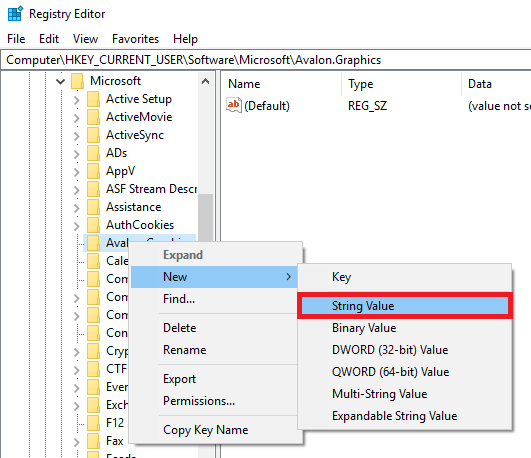The height and width of the screenshot is (458, 531).
Task: Select the ASF Stream Descriptor folder icon
Action: (93, 189)
